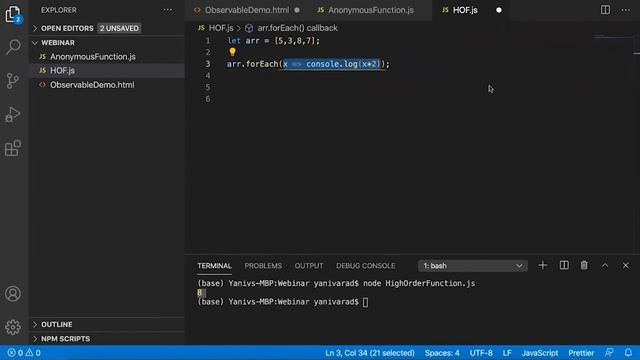
Task: Open the 1: bash terminal dropdown
Action: [x=473, y=266]
